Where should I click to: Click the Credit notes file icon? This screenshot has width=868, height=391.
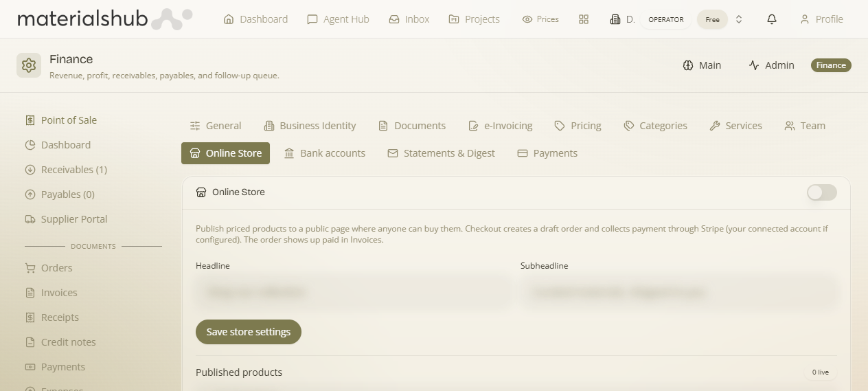[30, 342]
